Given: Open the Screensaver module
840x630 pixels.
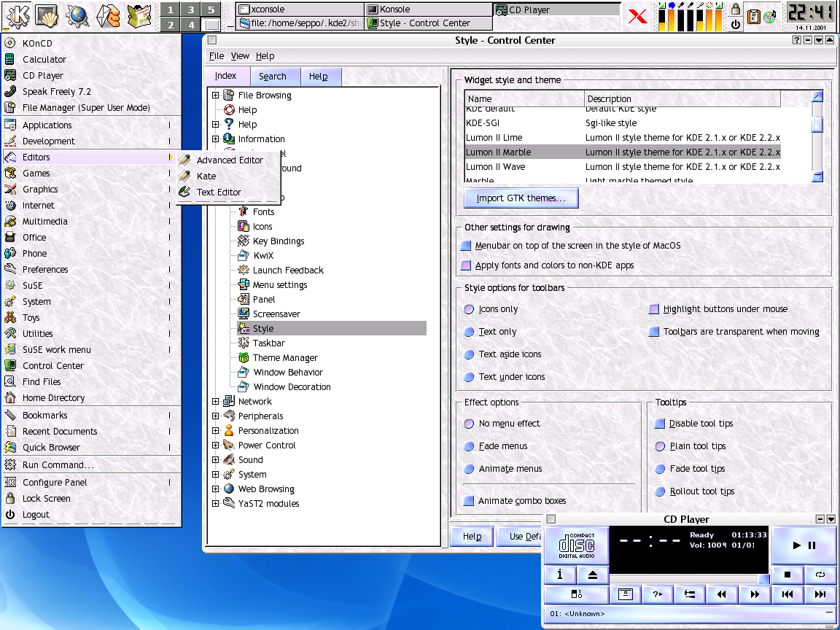Looking at the screenshot, I should (276, 314).
